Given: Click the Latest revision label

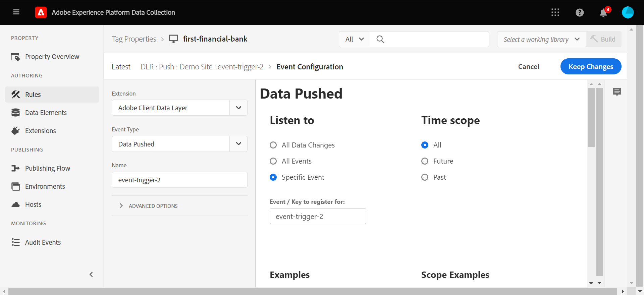Looking at the screenshot, I should [x=121, y=67].
